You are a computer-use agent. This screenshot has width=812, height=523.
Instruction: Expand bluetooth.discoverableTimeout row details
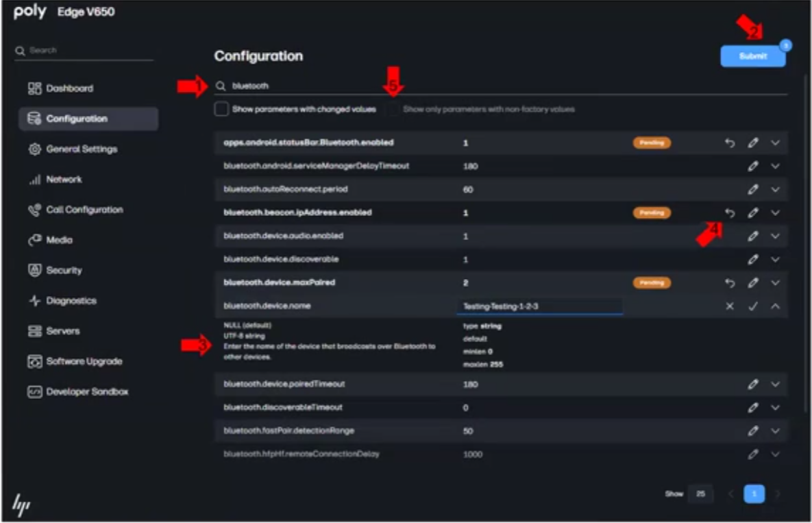pos(775,408)
